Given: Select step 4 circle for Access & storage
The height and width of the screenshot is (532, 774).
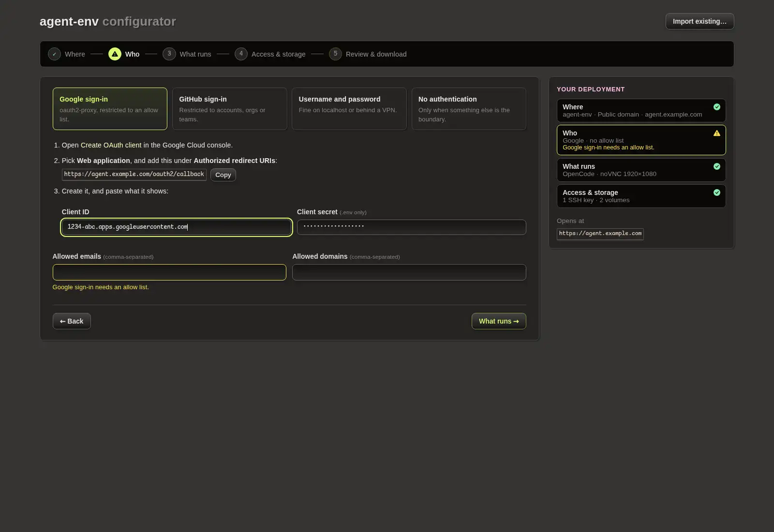Looking at the screenshot, I should (241, 54).
